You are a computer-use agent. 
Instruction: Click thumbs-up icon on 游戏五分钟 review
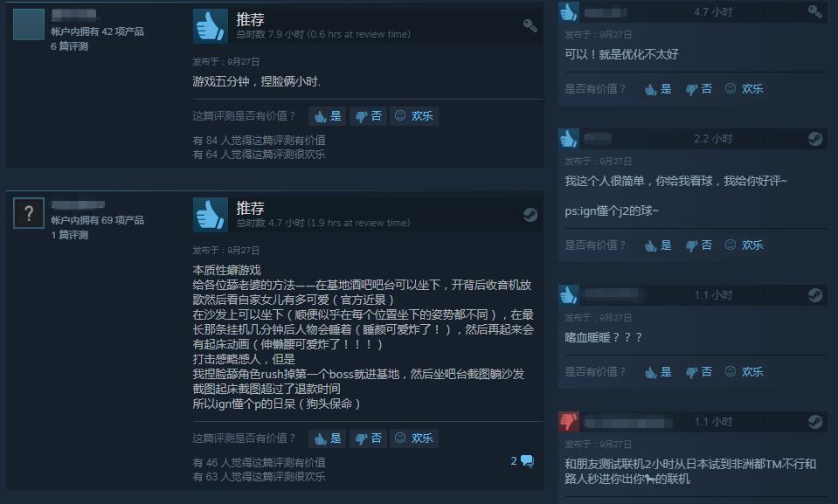tap(209, 25)
